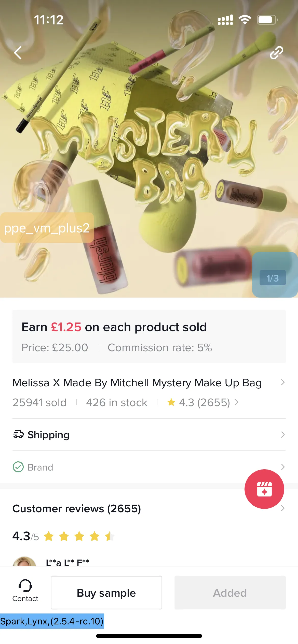The height and width of the screenshot is (644, 298).
Task: Open Customer reviews (2655) section
Action: (76, 509)
